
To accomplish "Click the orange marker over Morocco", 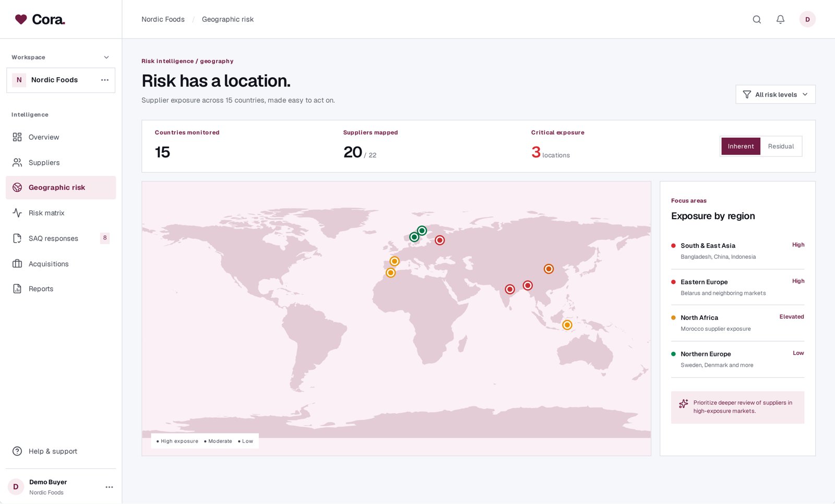I will click(390, 273).
